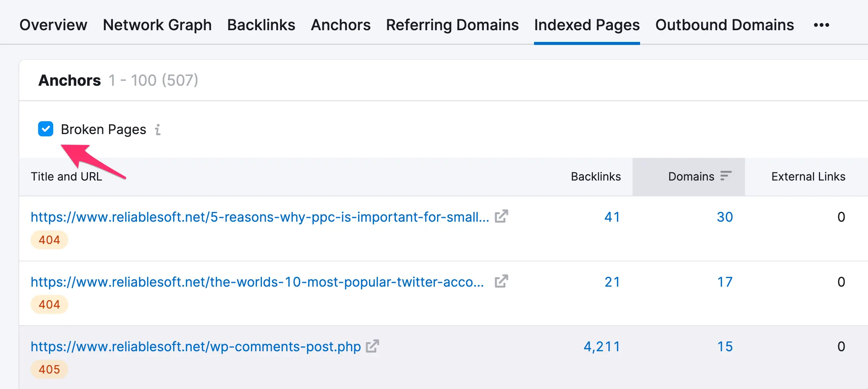Screen dimensions: 868x389
Task: Open the Referring Domains tab
Action: (452, 25)
